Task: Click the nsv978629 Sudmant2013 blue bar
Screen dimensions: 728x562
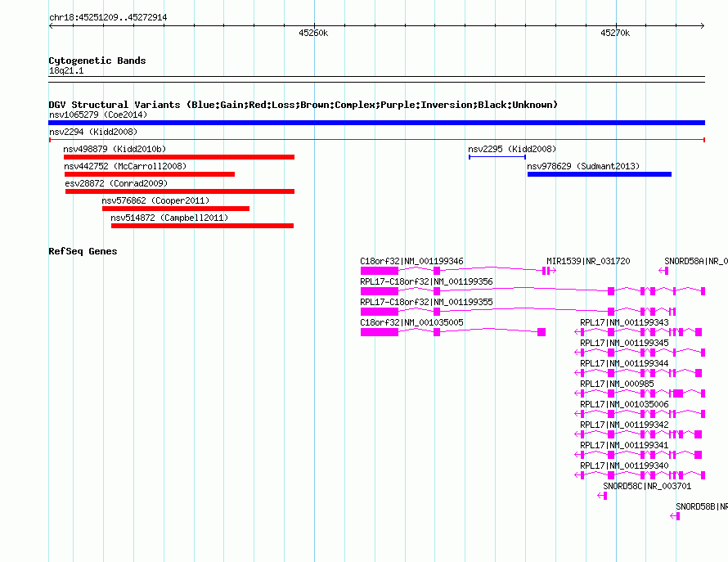Action: pyautogui.click(x=600, y=174)
